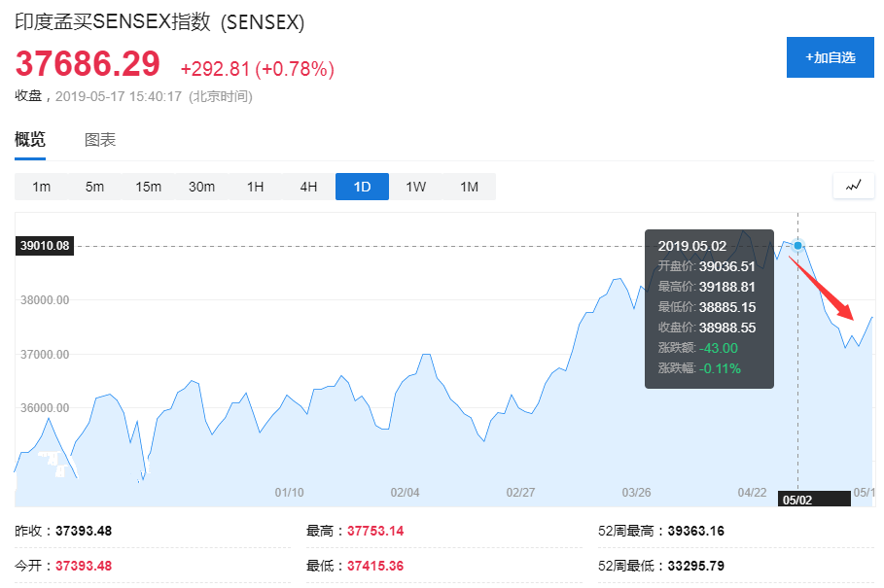
Task: Switch chart to 4H interval
Action: pyautogui.click(x=308, y=187)
